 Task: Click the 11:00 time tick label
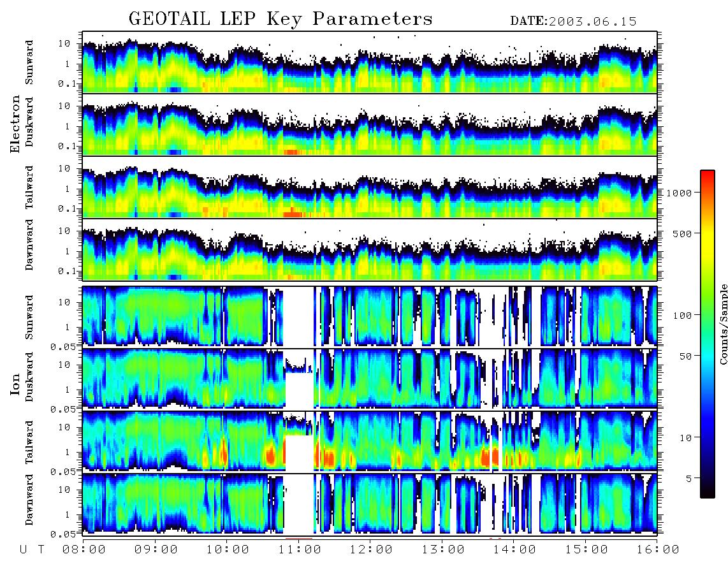(299, 550)
